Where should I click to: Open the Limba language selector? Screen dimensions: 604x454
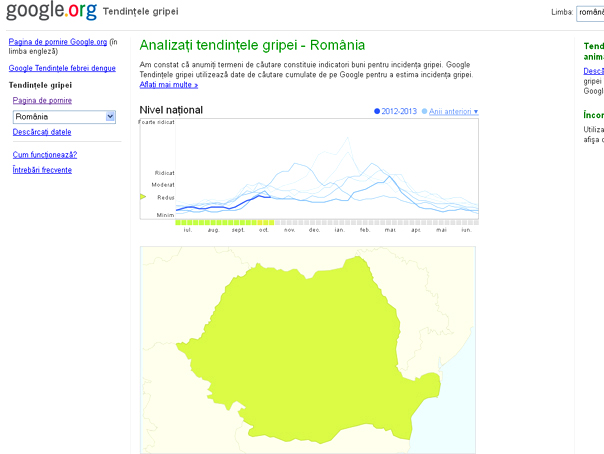coord(590,13)
